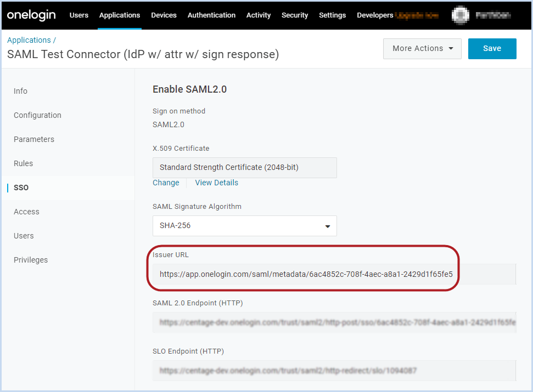Click Change certificate link
Image resolution: width=533 pixels, height=392 pixels.
pos(166,183)
